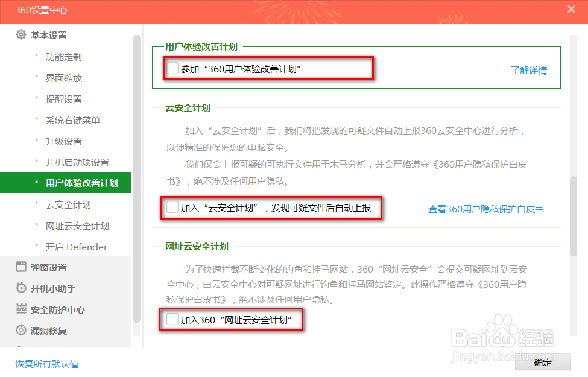Click the gear icon beside 基本设置
588x377 pixels.
21,35
